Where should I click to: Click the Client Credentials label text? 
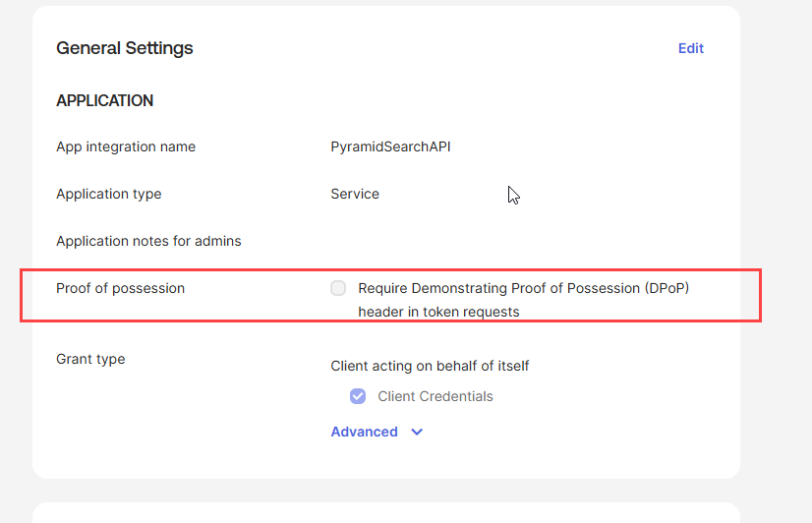point(435,396)
